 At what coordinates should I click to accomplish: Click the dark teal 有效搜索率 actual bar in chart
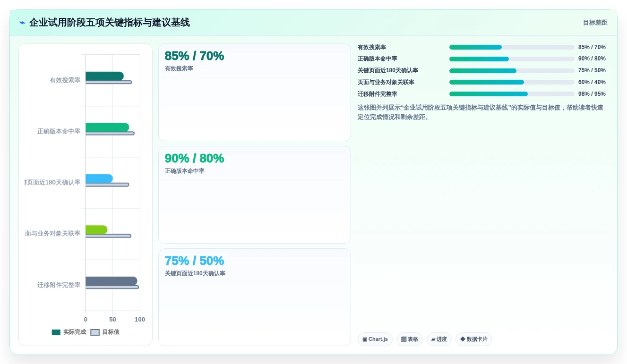pyautogui.click(x=104, y=76)
